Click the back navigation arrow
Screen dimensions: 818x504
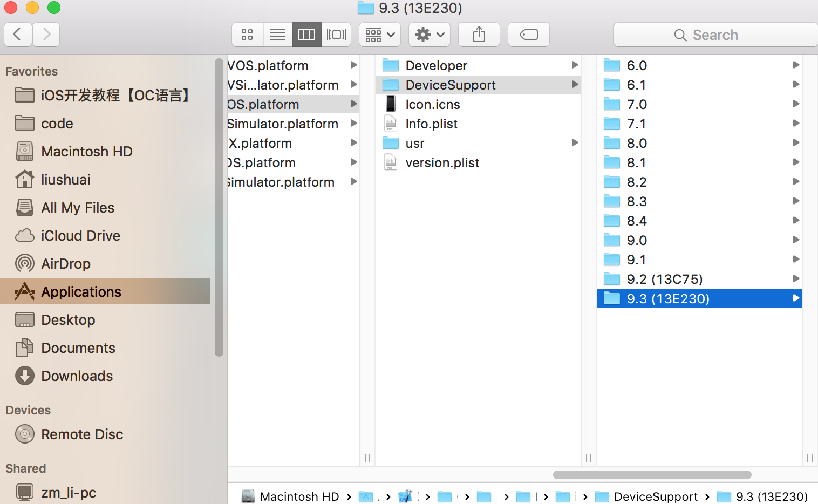coord(18,34)
